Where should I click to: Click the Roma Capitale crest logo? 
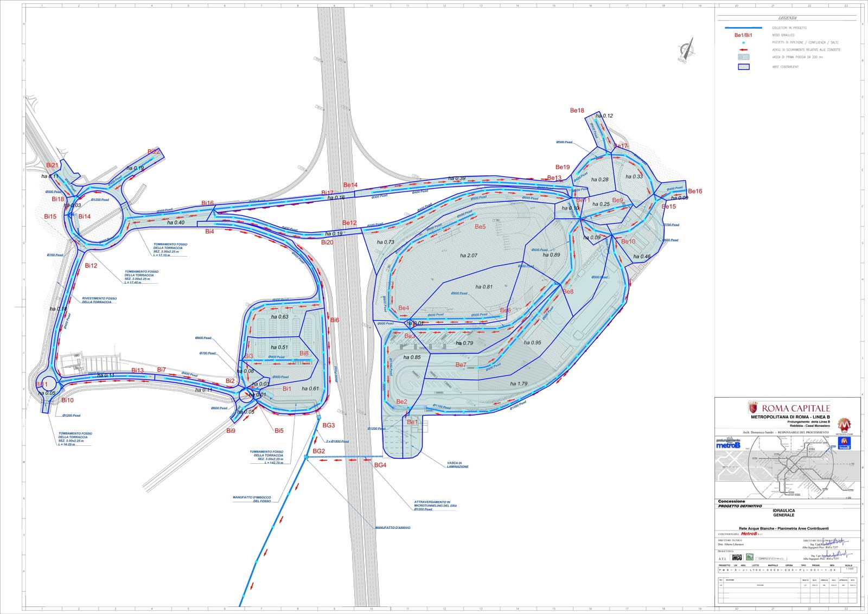coord(752,408)
